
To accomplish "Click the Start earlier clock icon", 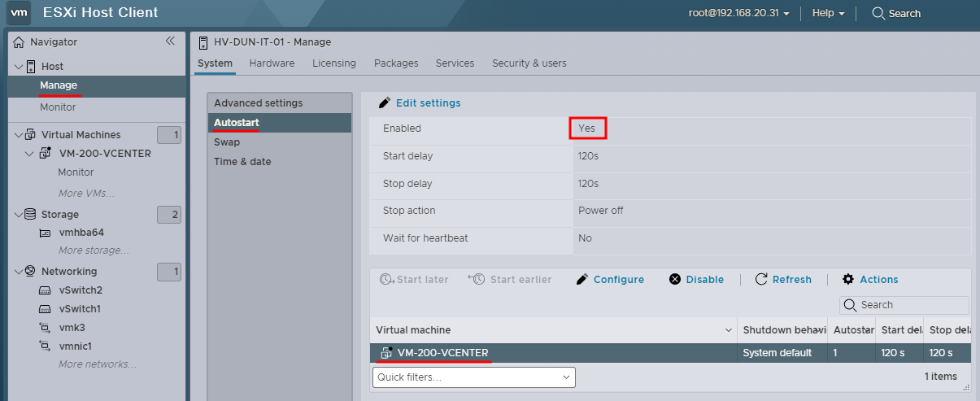I will (477, 279).
